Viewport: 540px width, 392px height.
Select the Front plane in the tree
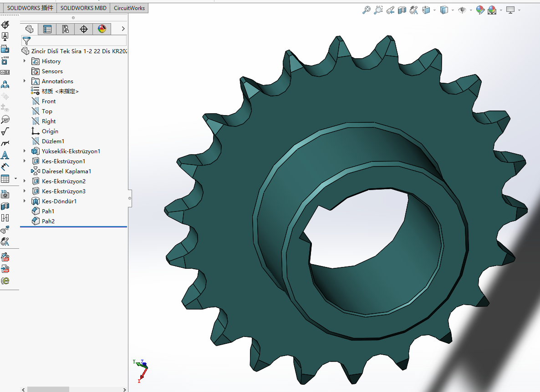(x=49, y=101)
